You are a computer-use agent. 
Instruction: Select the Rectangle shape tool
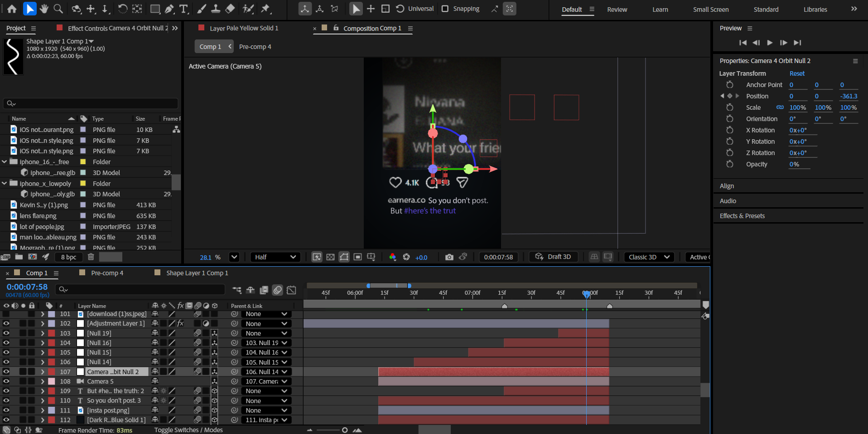pos(155,9)
